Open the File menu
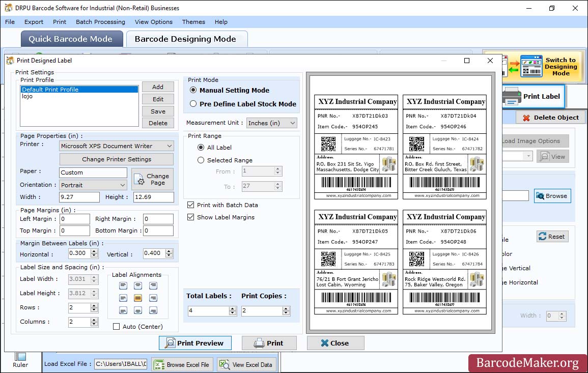This screenshot has width=588, height=373. tap(10, 22)
